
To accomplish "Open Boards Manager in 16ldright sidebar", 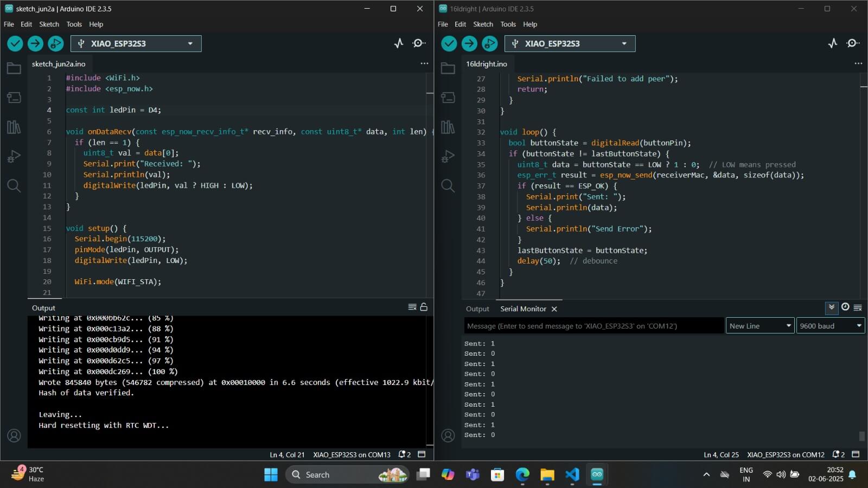I will (448, 98).
